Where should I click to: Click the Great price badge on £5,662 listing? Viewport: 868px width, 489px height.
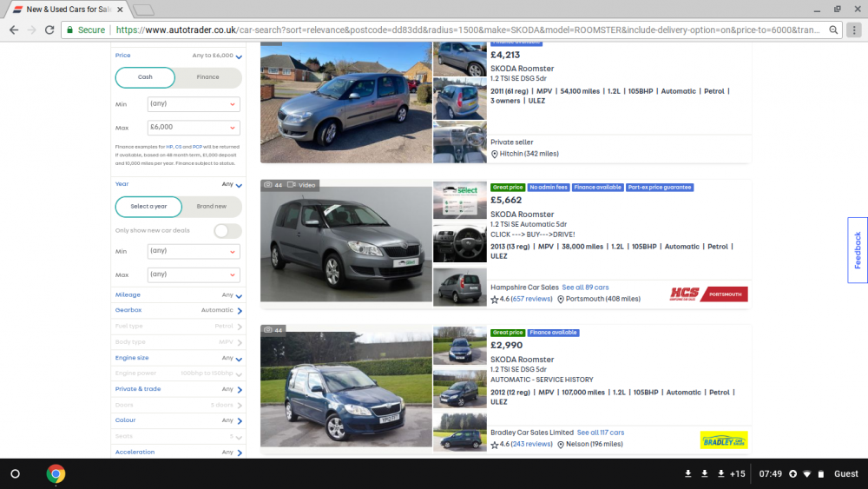pos(508,188)
